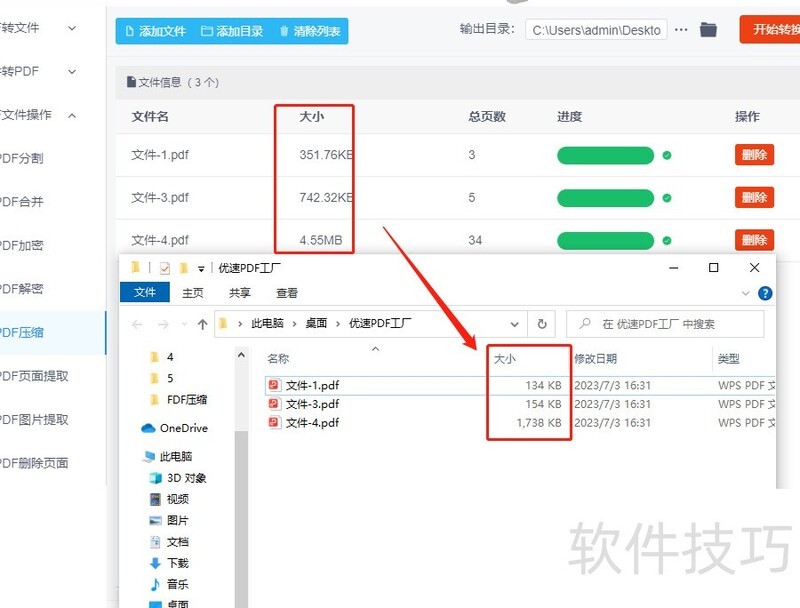
Task: Open the 查看 tab in Explorer ribbon
Action: point(287,293)
